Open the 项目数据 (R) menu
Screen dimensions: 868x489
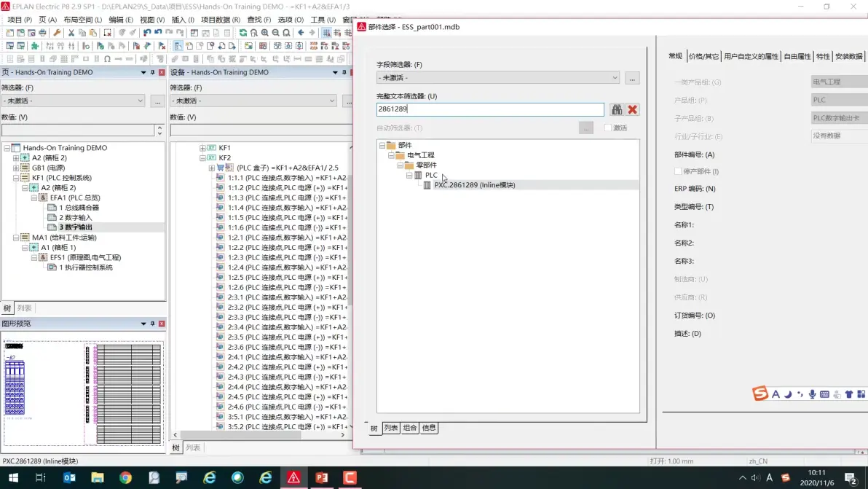click(221, 20)
